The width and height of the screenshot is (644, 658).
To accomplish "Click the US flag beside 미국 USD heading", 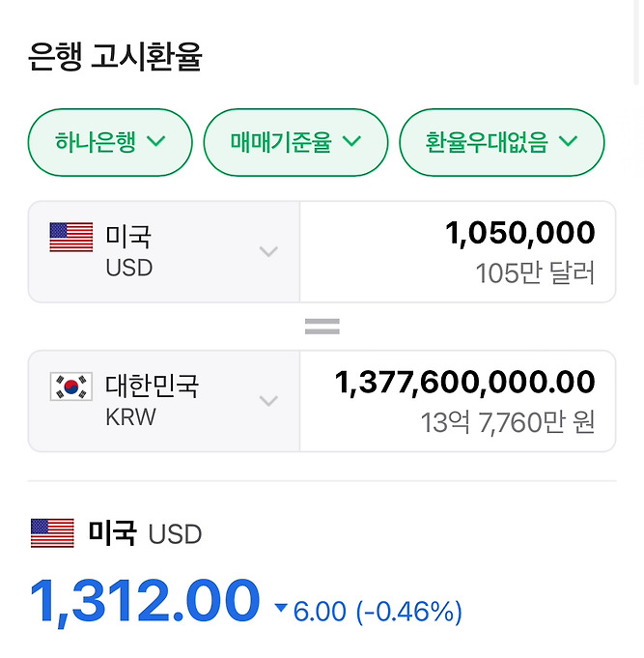I will pos(52,533).
